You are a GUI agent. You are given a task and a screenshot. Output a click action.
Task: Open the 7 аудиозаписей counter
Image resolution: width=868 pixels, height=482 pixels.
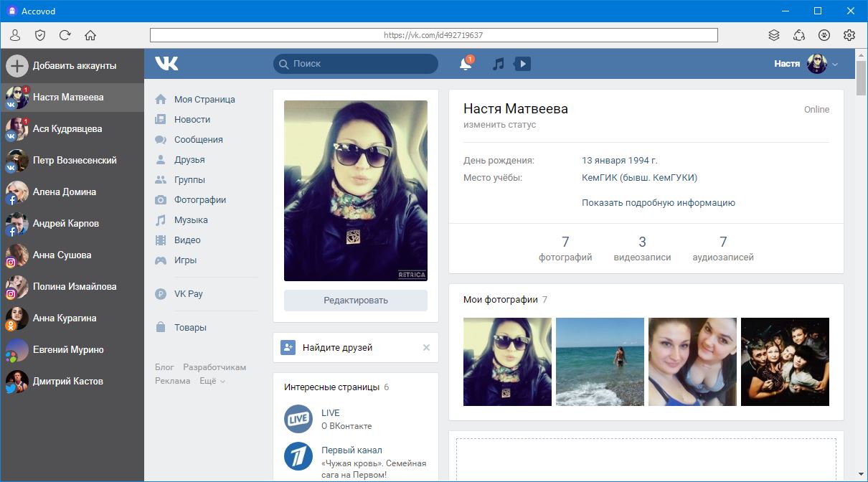point(723,248)
